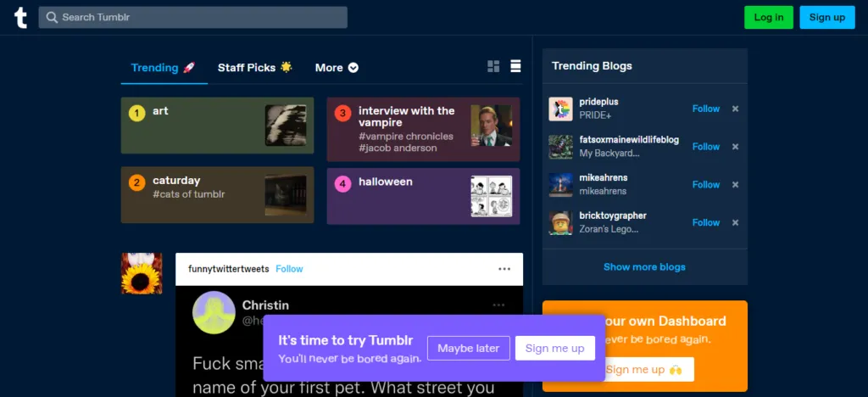Dismiss bricktoygrapher blog suggestion
868x397 pixels.
(735, 222)
